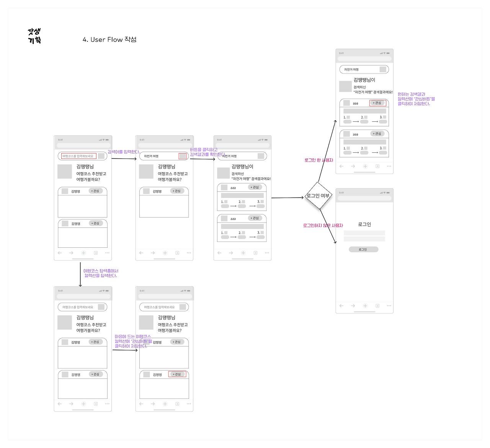
Task: Click the more dots in the results phone without red outlines
Action: tap(267, 253)
